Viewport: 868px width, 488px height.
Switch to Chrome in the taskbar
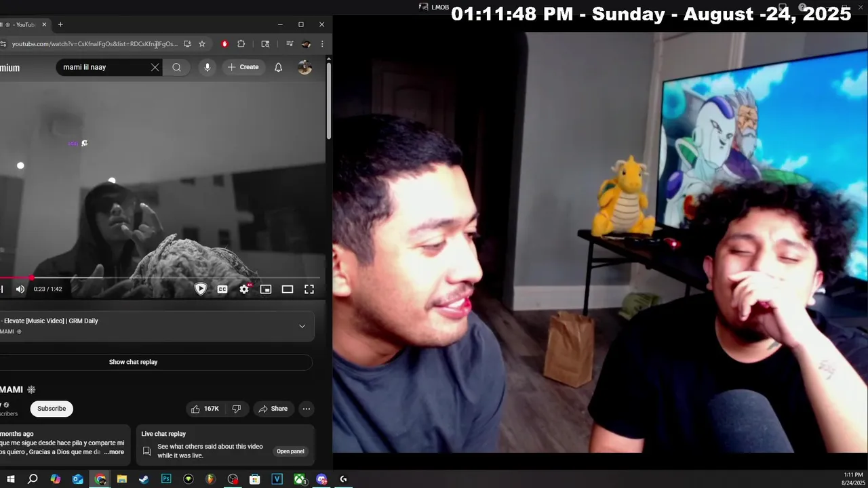tap(100, 479)
